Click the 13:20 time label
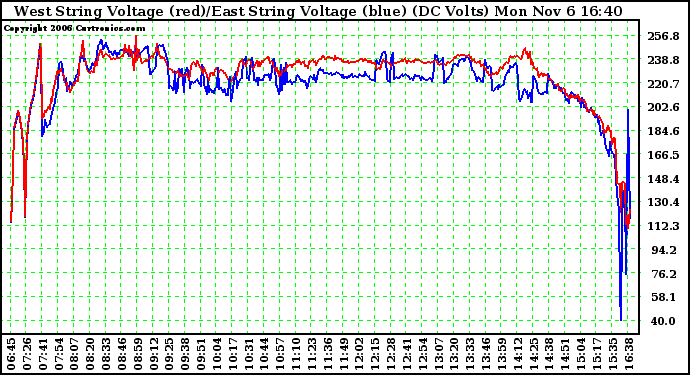The height and width of the screenshot is (375, 690). click(455, 353)
